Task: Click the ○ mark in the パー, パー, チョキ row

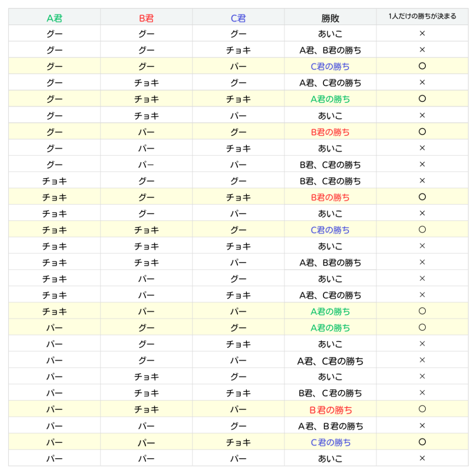Action: [422, 442]
